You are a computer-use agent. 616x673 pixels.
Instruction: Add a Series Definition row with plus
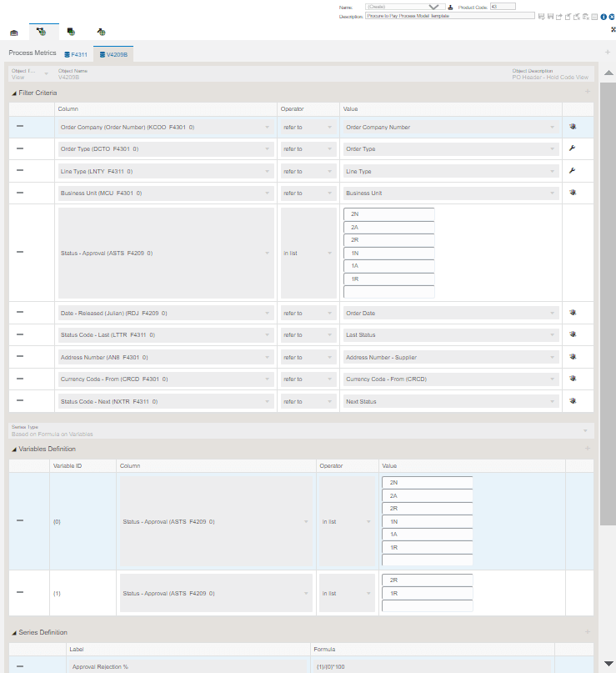pyautogui.click(x=588, y=632)
